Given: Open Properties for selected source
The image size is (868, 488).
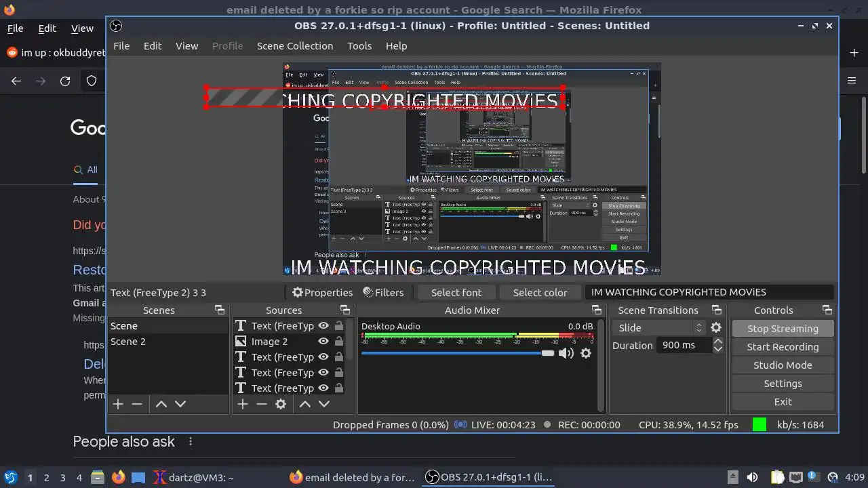Looking at the screenshot, I should point(323,293).
